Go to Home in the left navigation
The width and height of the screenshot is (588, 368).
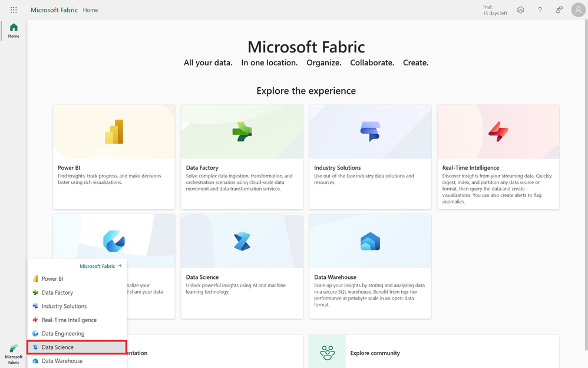(14, 31)
